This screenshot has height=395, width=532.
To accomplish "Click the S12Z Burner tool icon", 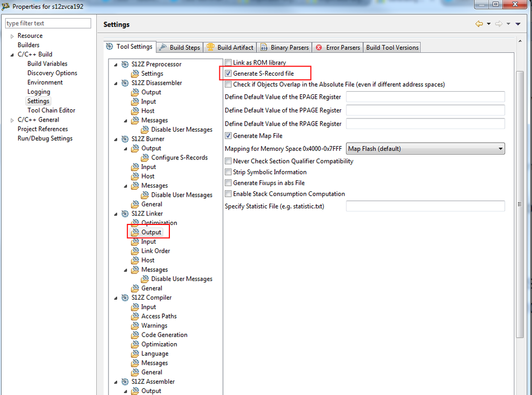I will coord(125,139).
